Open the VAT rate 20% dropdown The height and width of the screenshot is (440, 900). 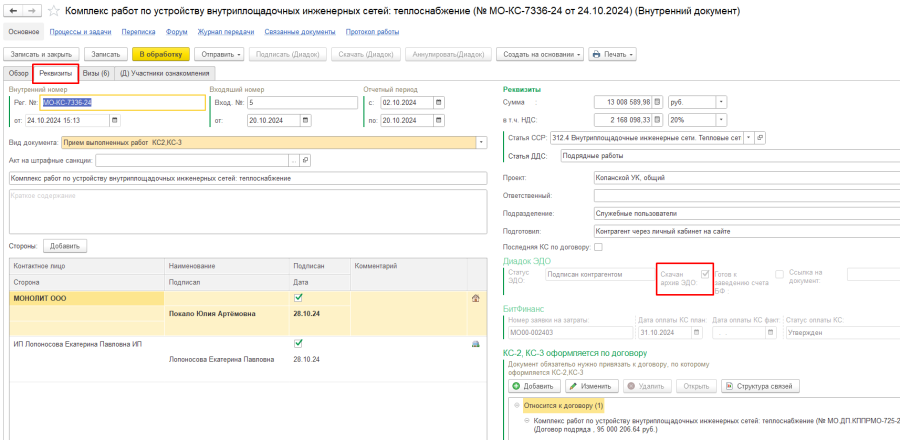(721, 118)
